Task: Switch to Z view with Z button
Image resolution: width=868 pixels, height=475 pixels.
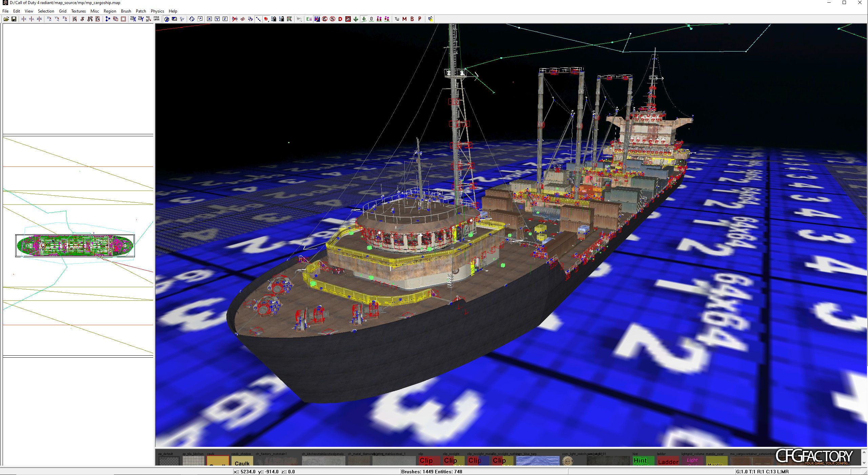Action: (225, 19)
